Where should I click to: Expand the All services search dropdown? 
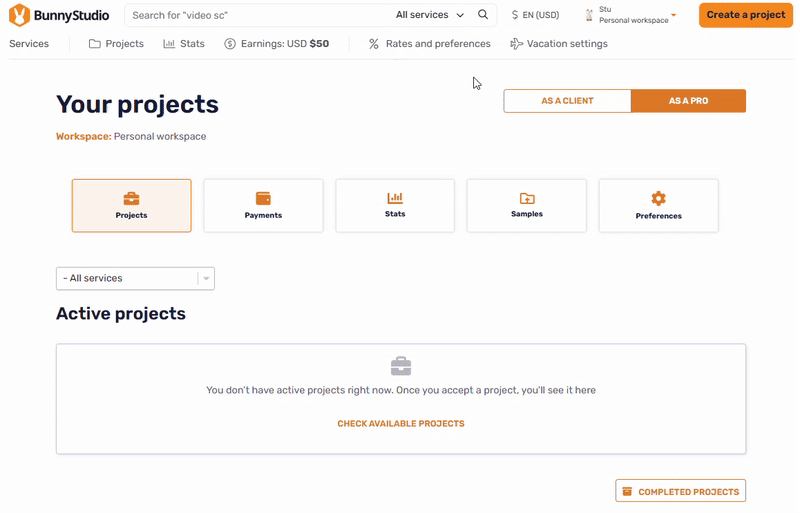tap(430, 15)
